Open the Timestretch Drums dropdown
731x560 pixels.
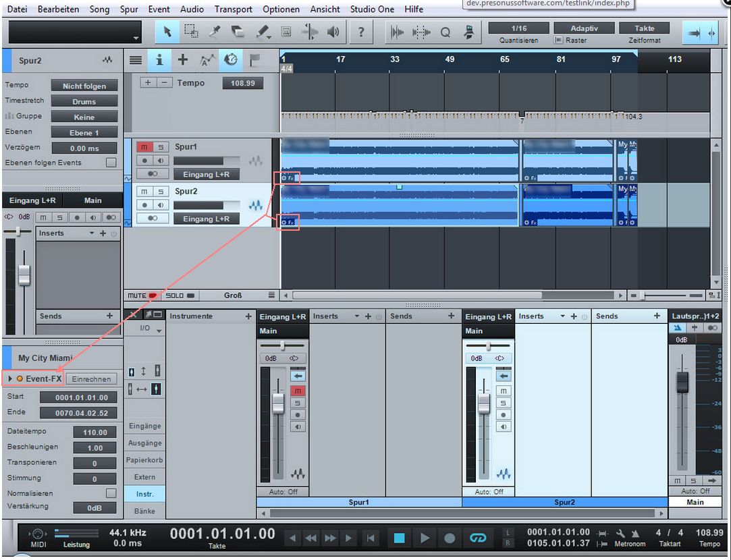84,102
